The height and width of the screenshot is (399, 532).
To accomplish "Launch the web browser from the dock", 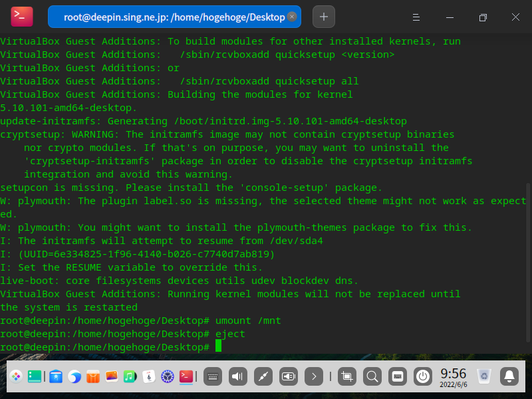I will 74,376.
